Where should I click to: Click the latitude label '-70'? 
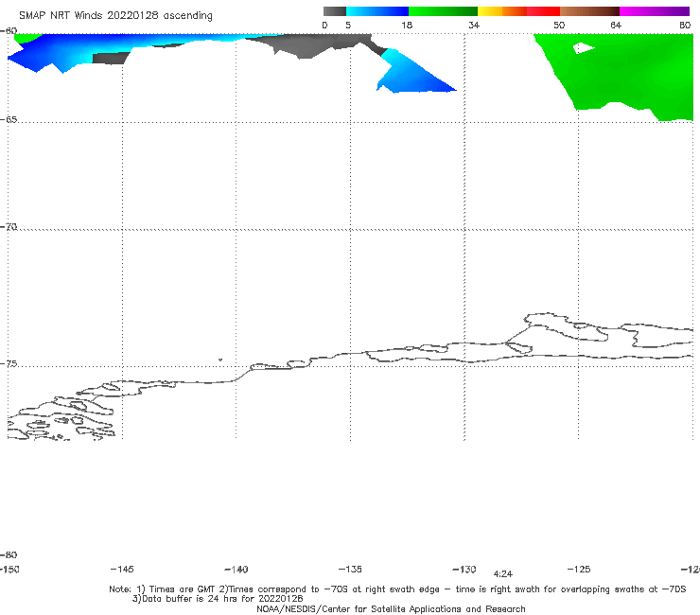[x=9, y=227]
